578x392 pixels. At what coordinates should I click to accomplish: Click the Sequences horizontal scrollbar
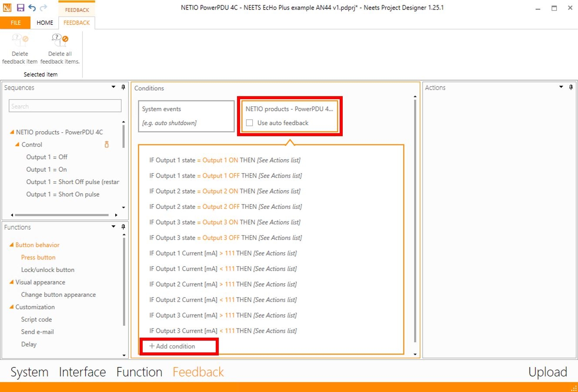click(62, 215)
